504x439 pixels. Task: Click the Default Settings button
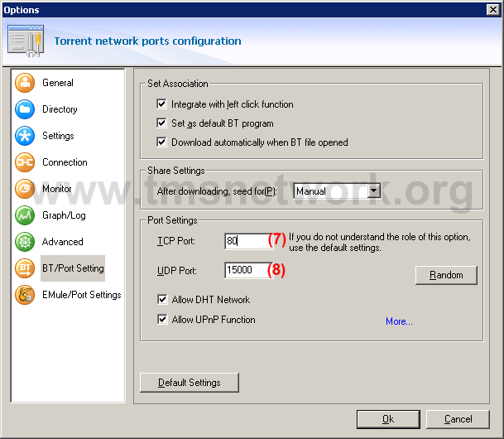pos(190,383)
